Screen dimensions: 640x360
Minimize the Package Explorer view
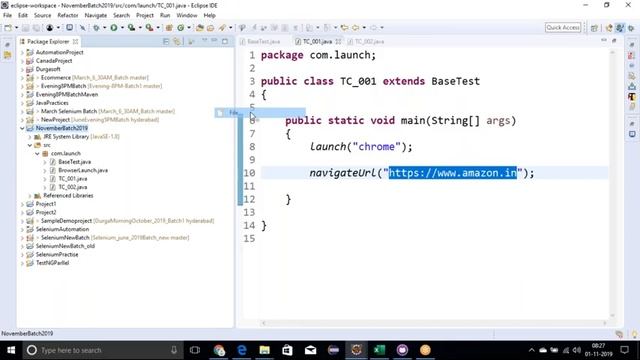[214, 41]
